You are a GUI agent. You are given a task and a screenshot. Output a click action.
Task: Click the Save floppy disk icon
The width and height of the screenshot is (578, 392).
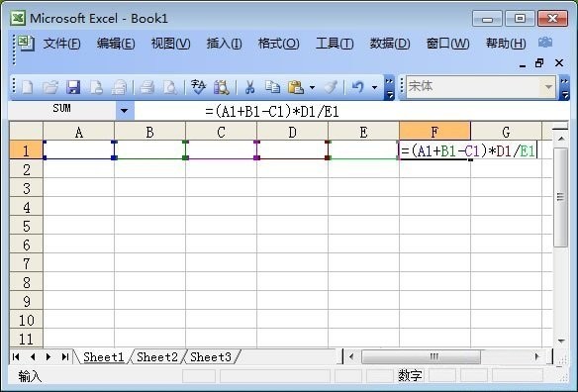(x=73, y=87)
